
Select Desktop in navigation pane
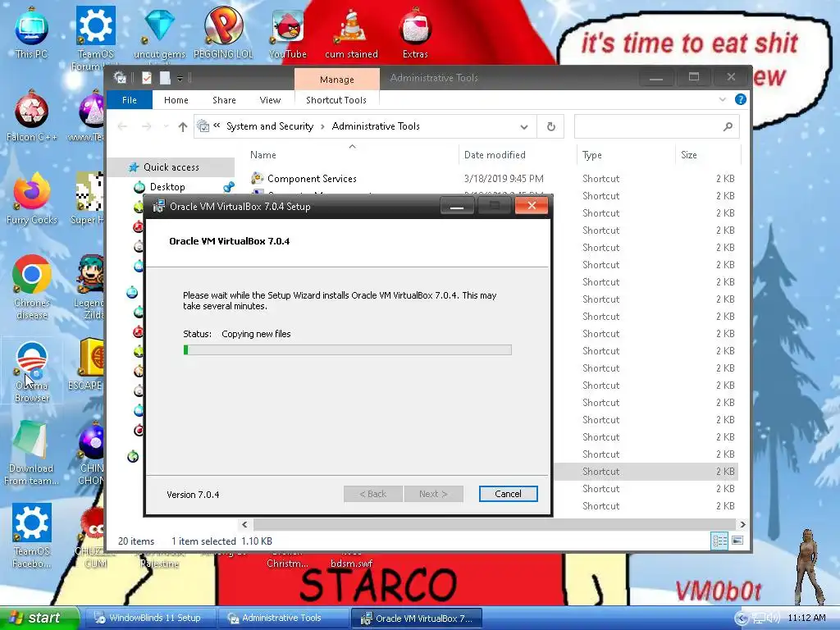coord(167,186)
